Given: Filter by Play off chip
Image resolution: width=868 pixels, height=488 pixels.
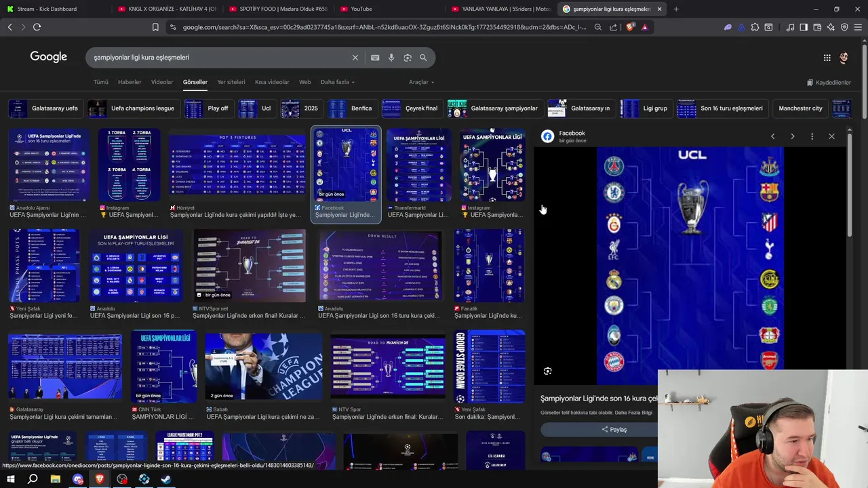Looking at the screenshot, I should 208,108.
